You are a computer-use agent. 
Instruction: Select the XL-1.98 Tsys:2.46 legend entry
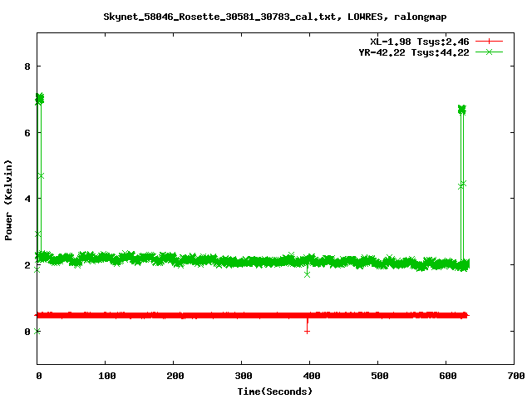click(419, 42)
